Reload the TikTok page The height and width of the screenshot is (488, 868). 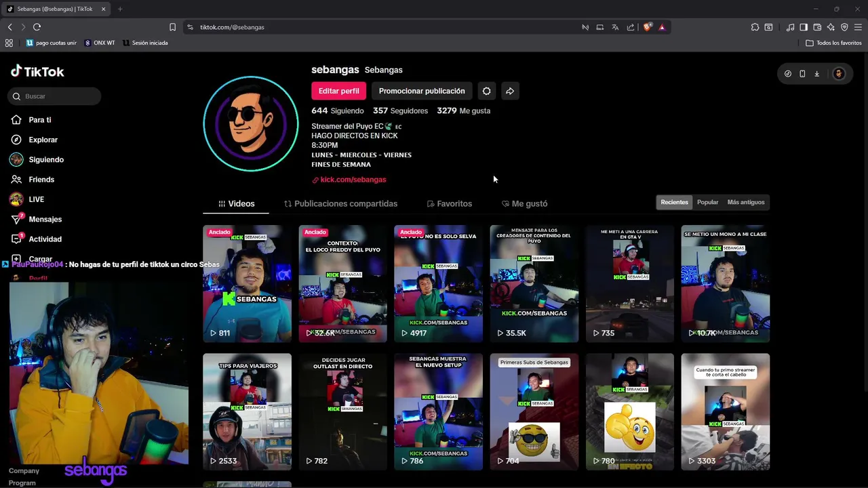click(x=37, y=27)
